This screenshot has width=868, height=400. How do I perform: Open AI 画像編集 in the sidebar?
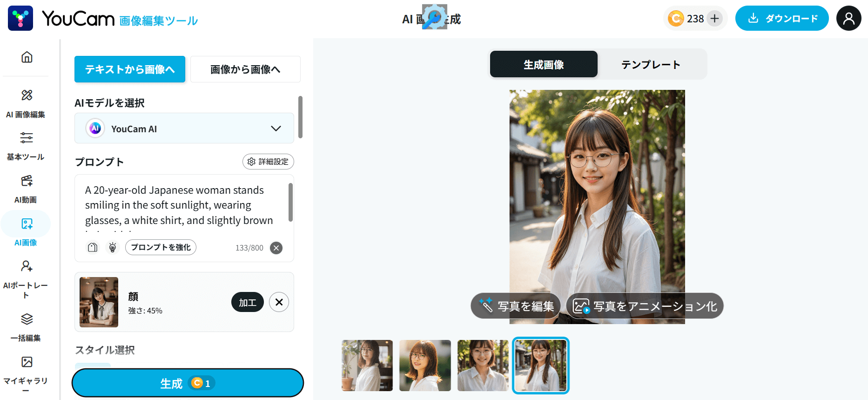pyautogui.click(x=26, y=104)
